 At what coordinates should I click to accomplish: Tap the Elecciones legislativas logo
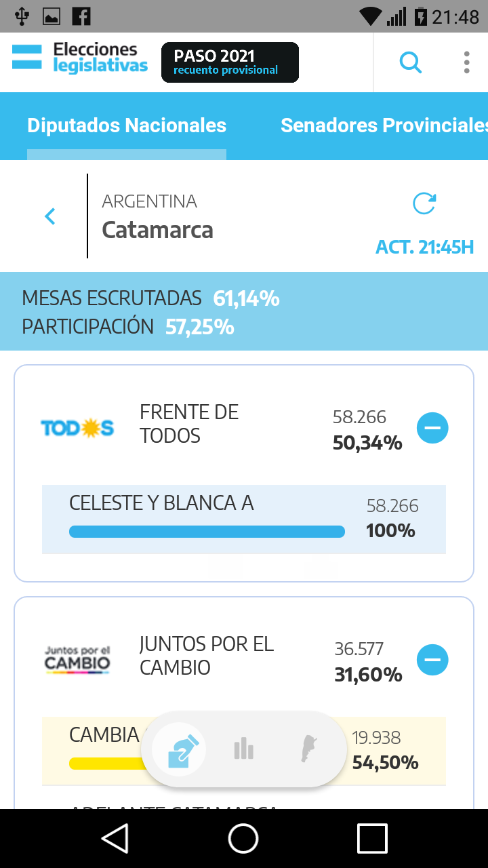(80, 58)
